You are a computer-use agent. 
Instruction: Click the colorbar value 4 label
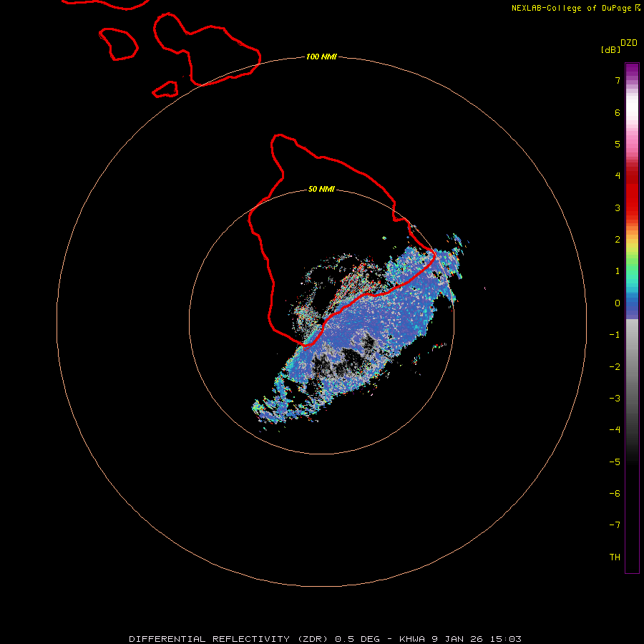[618, 176]
